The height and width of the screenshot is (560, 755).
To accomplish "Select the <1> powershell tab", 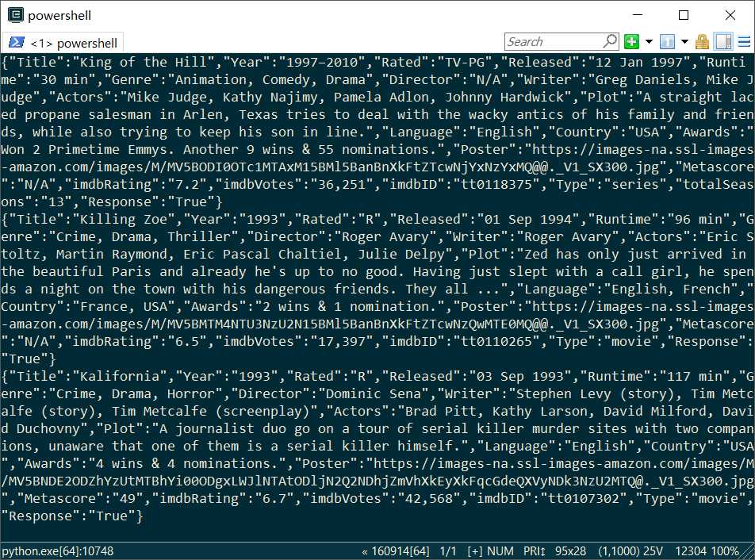I will (x=63, y=43).
